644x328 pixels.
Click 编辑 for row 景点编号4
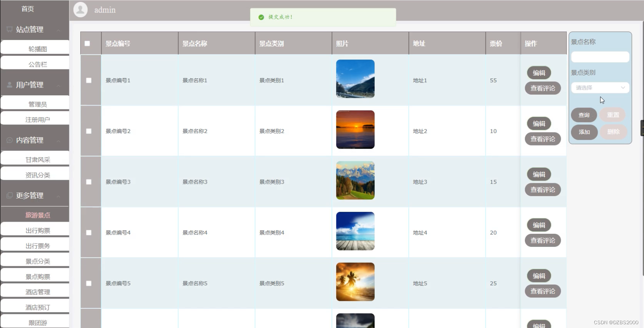click(539, 225)
